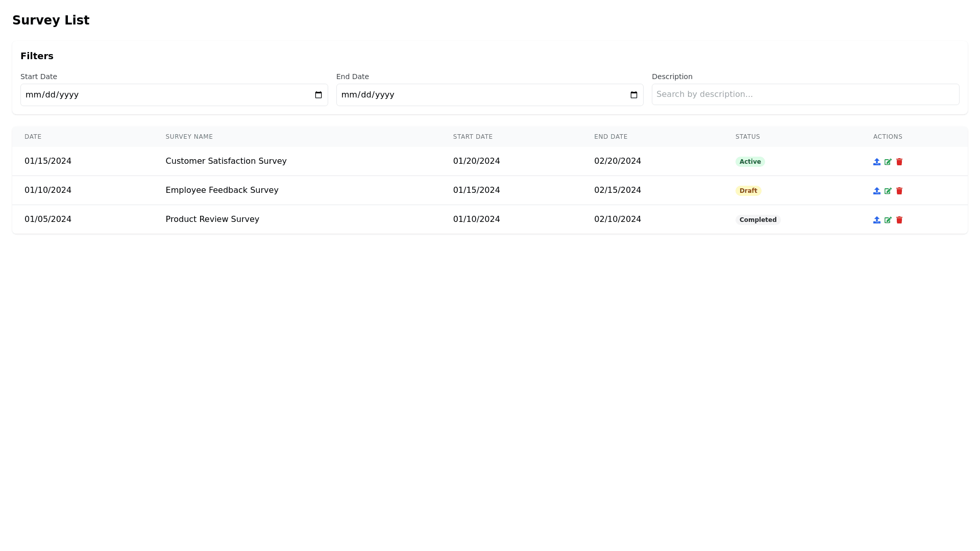
Task: Click the Survey Name column header
Action: click(x=189, y=137)
